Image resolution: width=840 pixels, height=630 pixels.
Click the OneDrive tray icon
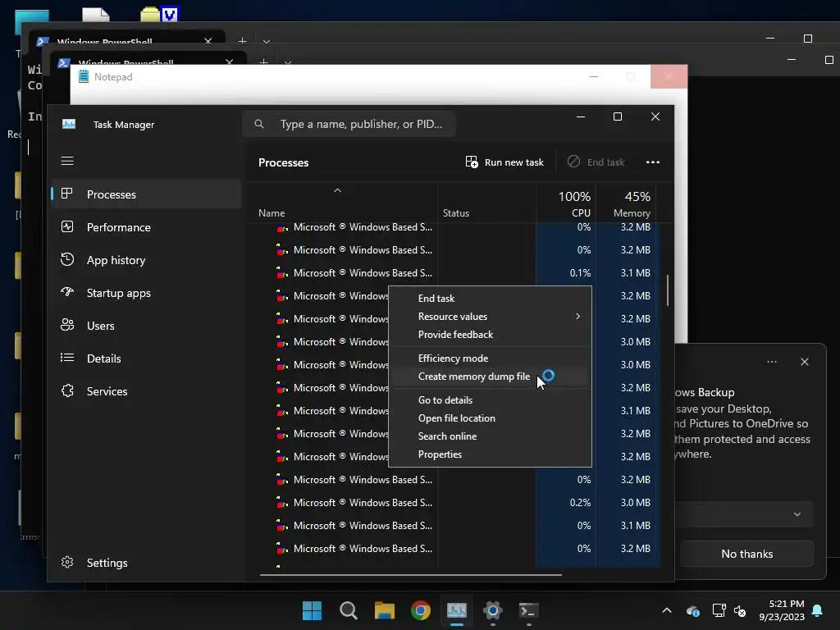[x=692, y=610]
